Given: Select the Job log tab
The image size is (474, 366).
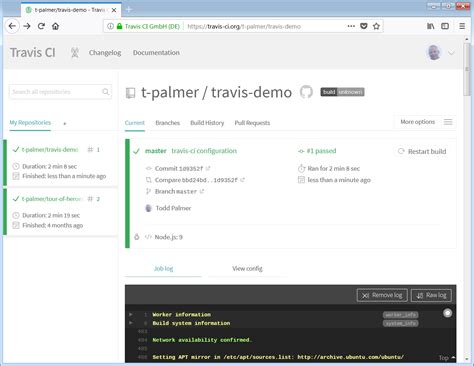Looking at the screenshot, I should pyautogui.click(x=163, y=268).
